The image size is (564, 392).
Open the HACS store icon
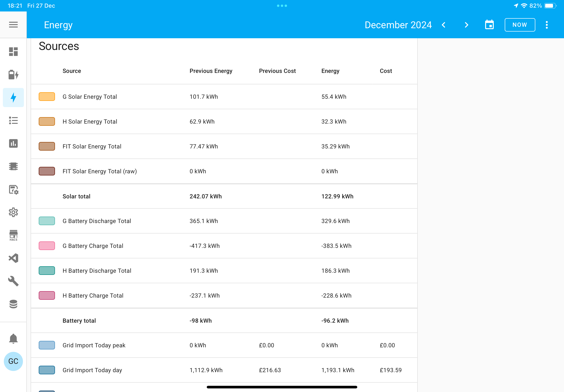(13, 235)
